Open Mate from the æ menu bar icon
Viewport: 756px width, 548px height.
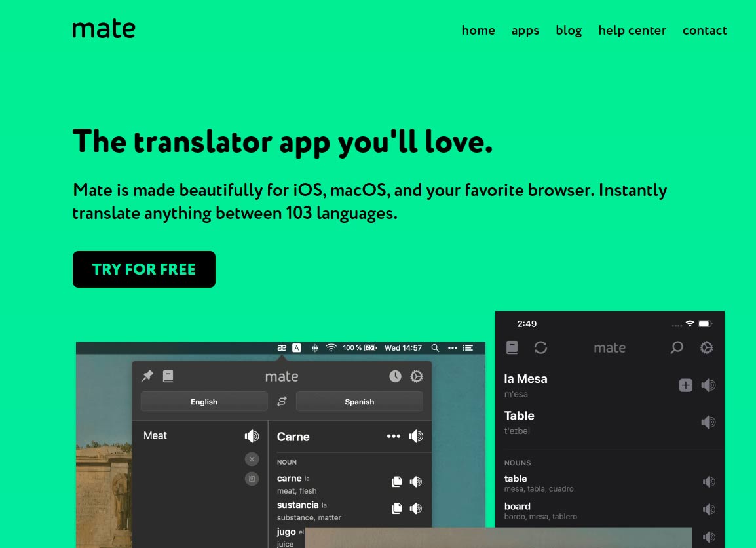tap(281, 348)
